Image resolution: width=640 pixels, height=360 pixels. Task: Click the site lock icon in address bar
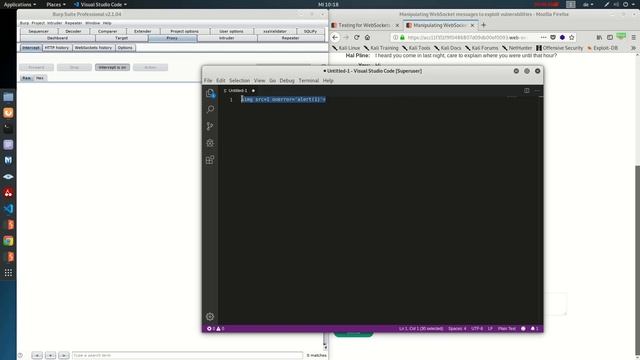coord(402,37)
